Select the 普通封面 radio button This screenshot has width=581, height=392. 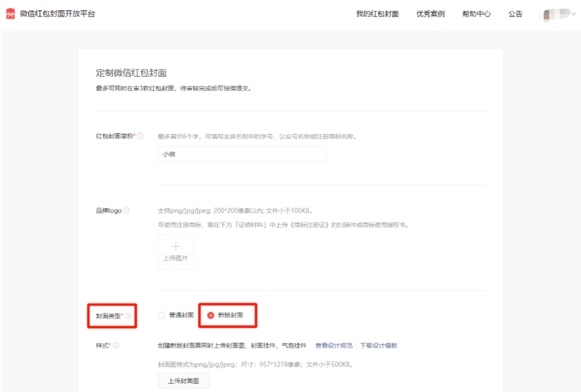pos(161,315)
